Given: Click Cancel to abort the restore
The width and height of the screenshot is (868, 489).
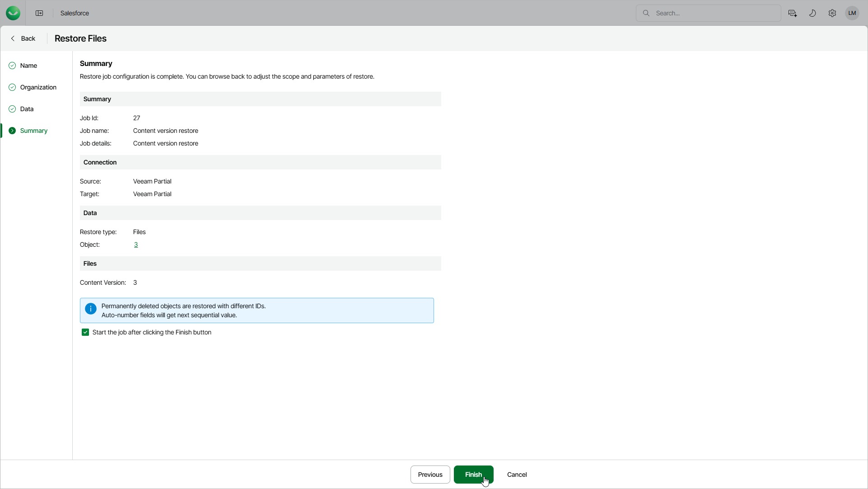Looking at the screenshot, I should click(517, 475).
